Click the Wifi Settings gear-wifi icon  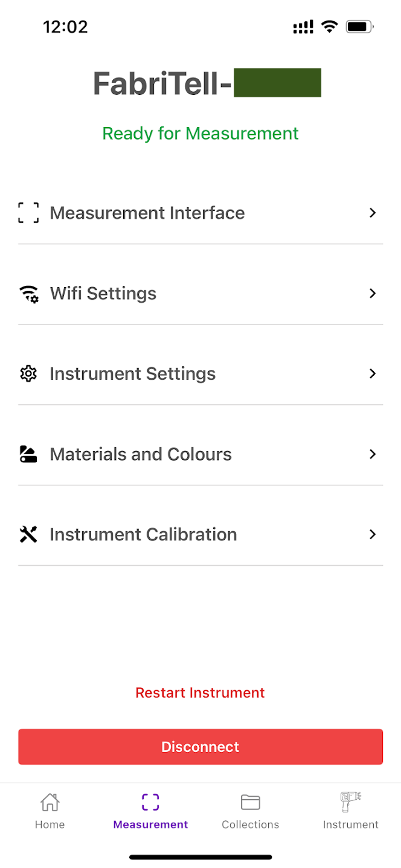(x=28, y=294)
